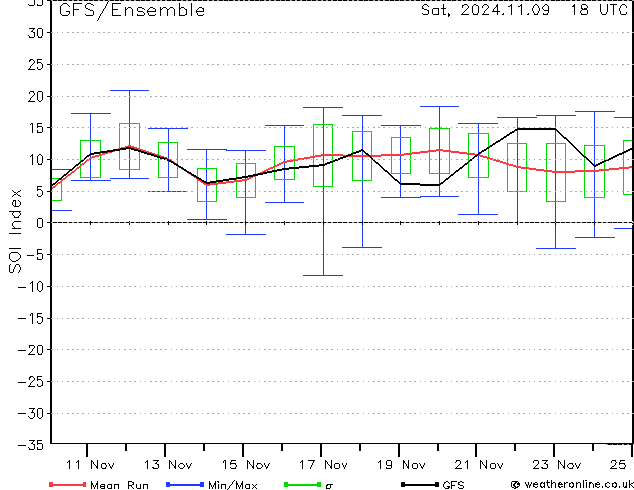Click the 'GFS' legend label
This screenshot has width=634, height=490.
click(453, 485)
